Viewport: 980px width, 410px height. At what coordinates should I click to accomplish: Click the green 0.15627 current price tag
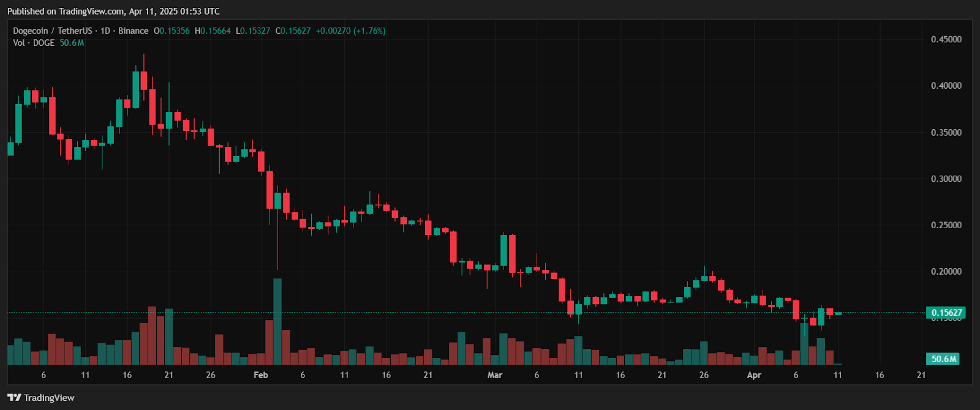(x=946, y=313)
